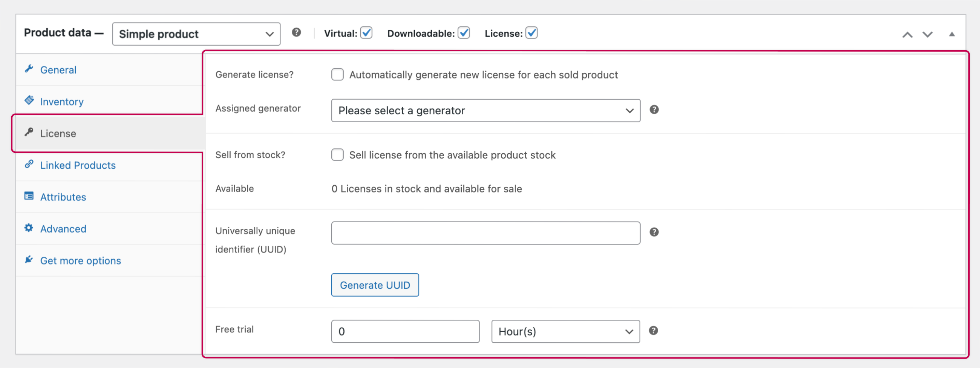Image resolution: width=980 pixels, height=368 pixels.
Task: Click the help icon beside UUID field
Action: point(654,232)
